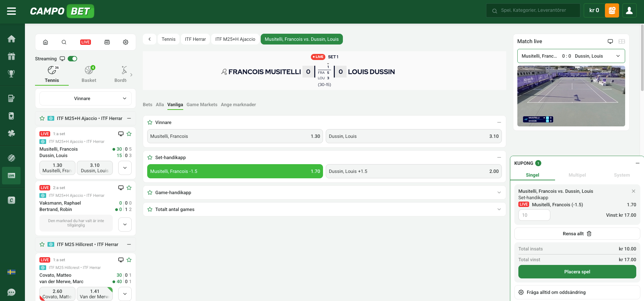This screenshot has width=644, height=301.
Task: Click Rensa allt to clear coupon
Action: [x=577, y=234]
